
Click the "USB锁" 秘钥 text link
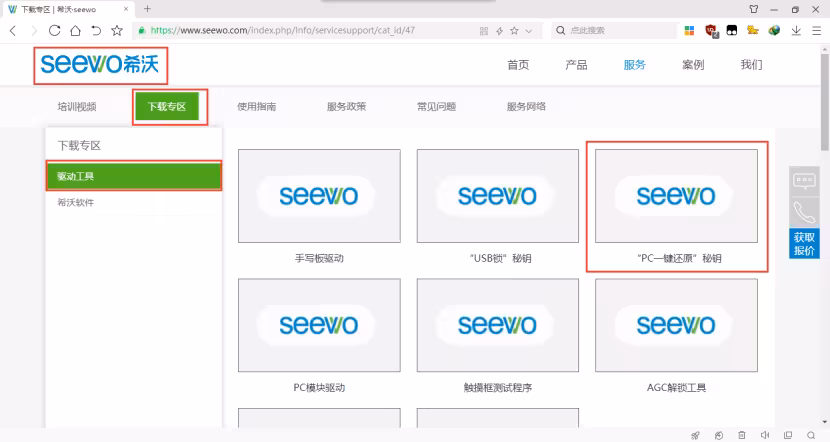point(500,258)
